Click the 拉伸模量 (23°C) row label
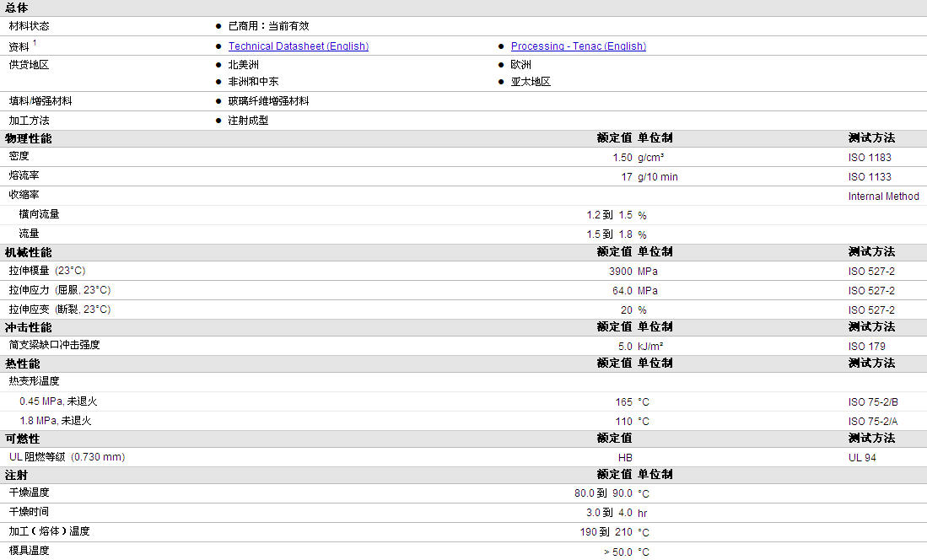Image resolution: width=927 pixels, height=560 pixels. (x=47, y=271)
